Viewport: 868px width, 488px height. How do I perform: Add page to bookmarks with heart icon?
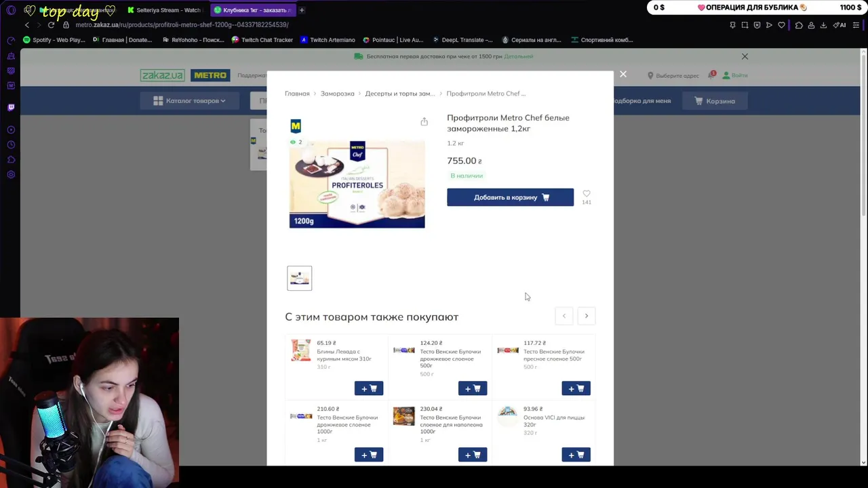781,25
